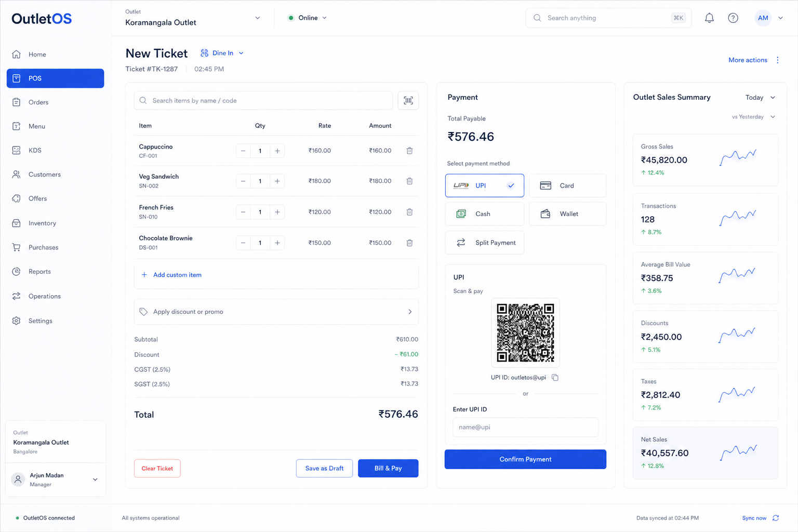798x532 pixels.
Task: Click Save as Draft button
Action: pyautogui.click(x=324, y=468)
